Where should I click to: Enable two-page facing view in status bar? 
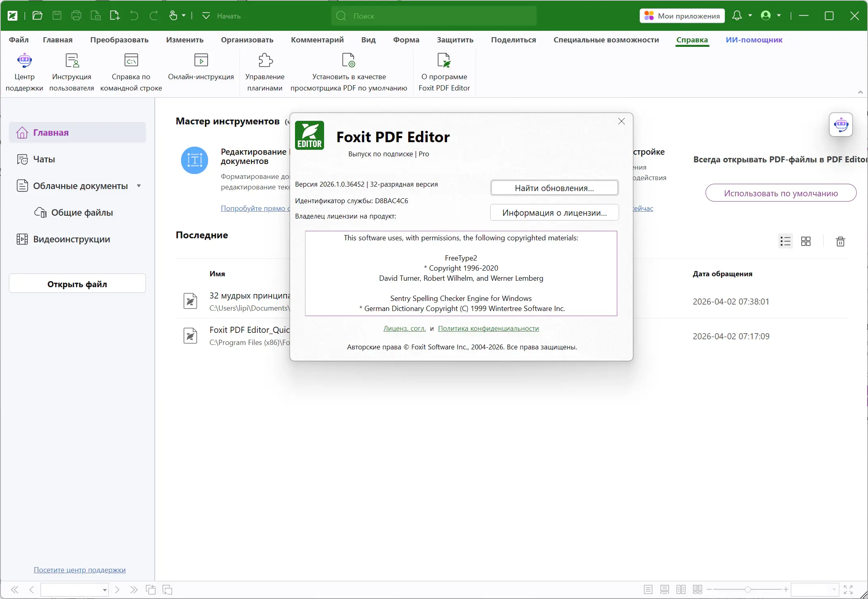681,590
